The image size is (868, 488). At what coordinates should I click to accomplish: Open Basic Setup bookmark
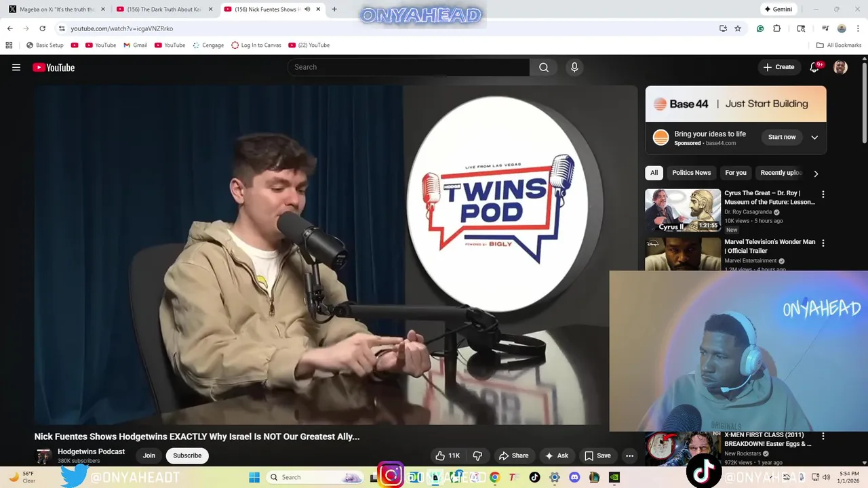(x=45, y=45)
